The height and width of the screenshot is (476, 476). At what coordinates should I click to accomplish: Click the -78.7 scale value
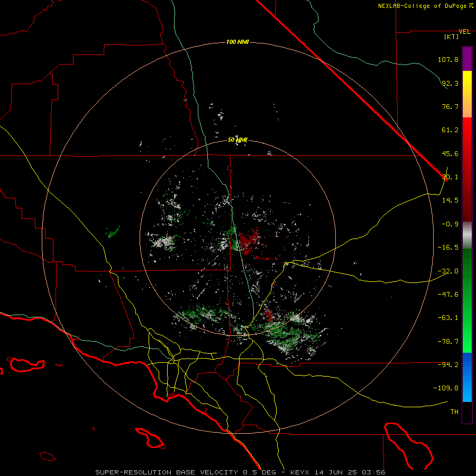[448, 342]
